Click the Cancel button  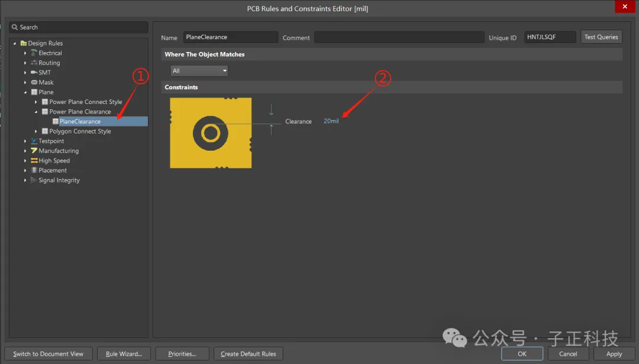coord(568,354)
